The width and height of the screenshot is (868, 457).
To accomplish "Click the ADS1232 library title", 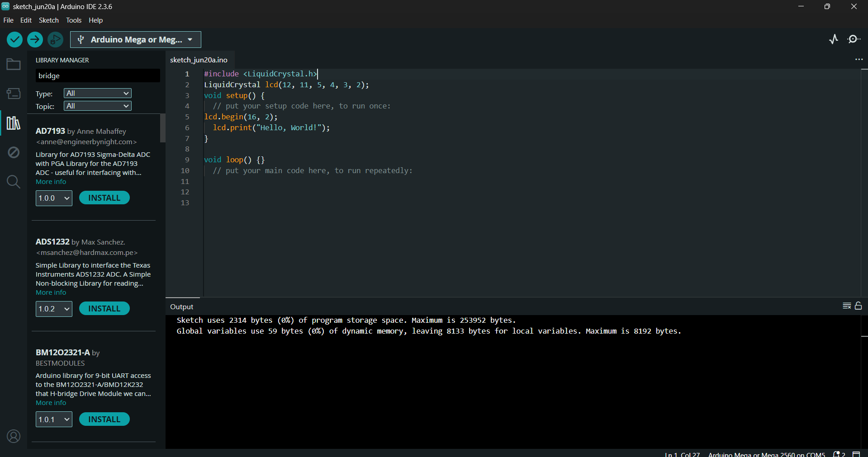I will (52, 242).
